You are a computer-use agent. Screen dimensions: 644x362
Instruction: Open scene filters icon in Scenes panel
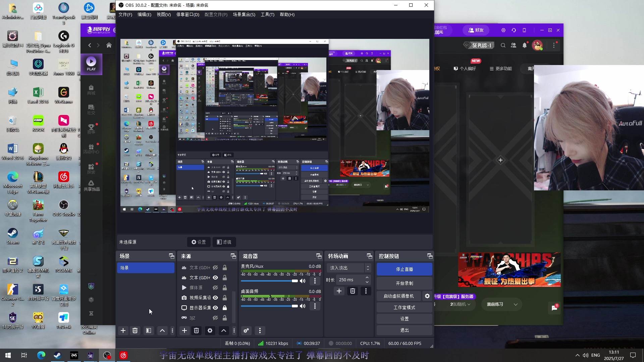148,330
